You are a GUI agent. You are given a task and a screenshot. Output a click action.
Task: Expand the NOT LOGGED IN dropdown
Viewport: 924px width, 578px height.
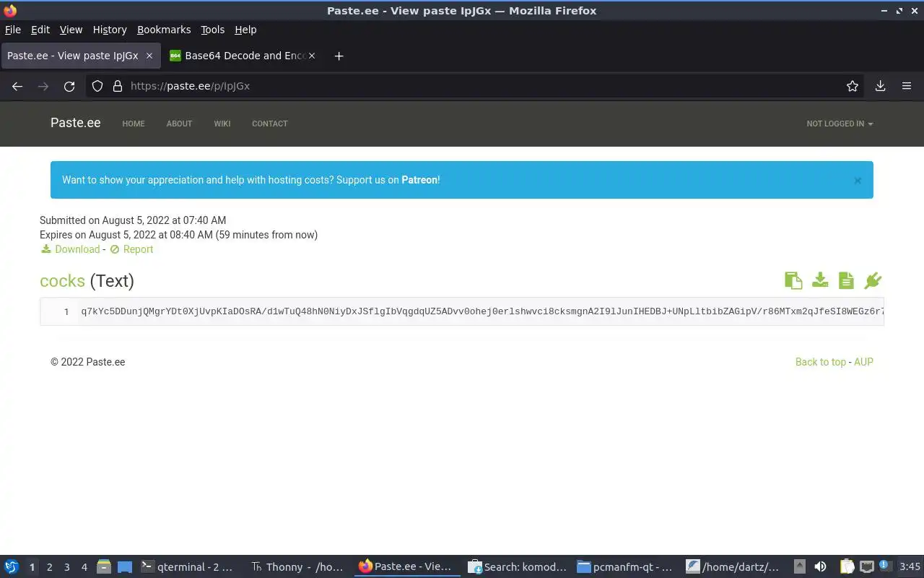pos(840,124)
